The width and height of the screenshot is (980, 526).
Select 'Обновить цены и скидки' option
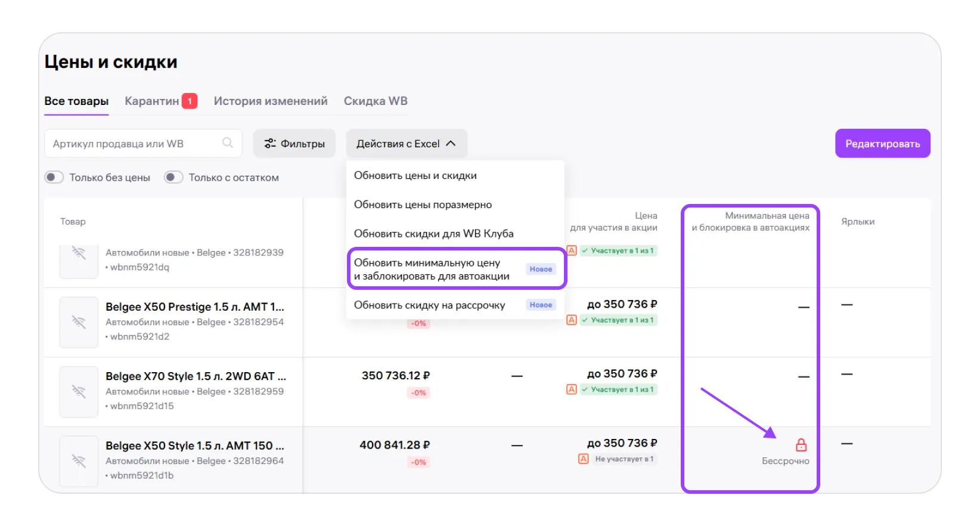[415, 175]
